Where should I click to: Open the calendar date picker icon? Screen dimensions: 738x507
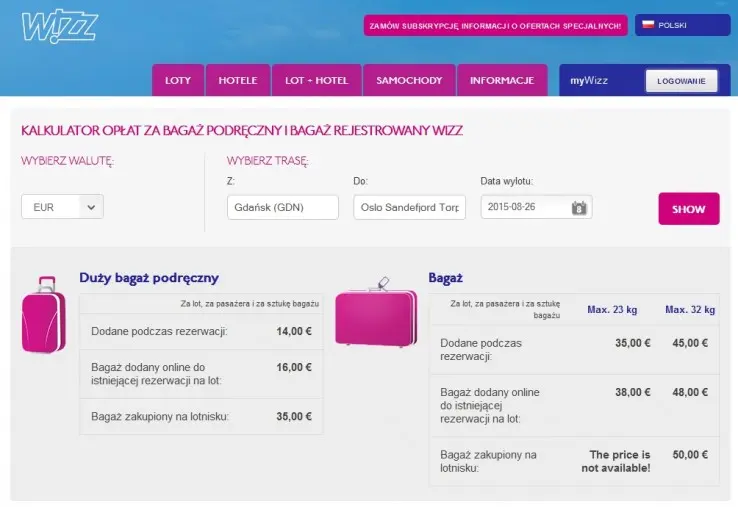pyautogui.click(x=579, y=208)
